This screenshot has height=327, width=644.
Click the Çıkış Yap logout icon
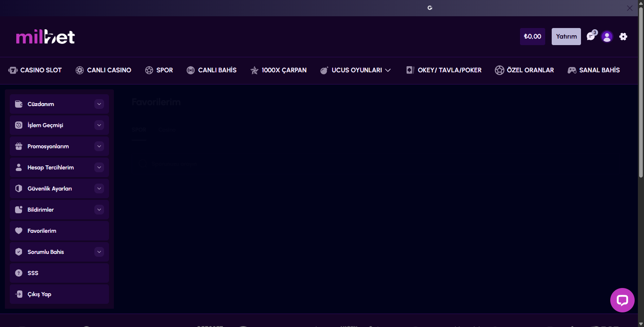tap(19, 294)
